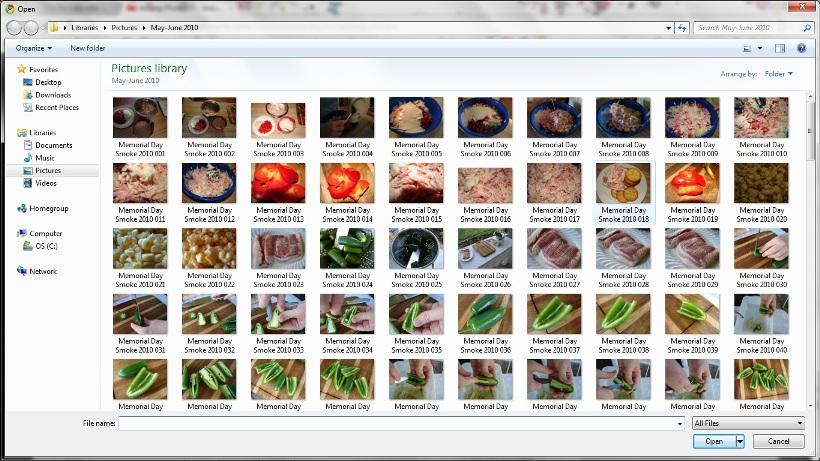Open Downloads in the navigation pane
820x461 pixels.
(52, 95)
